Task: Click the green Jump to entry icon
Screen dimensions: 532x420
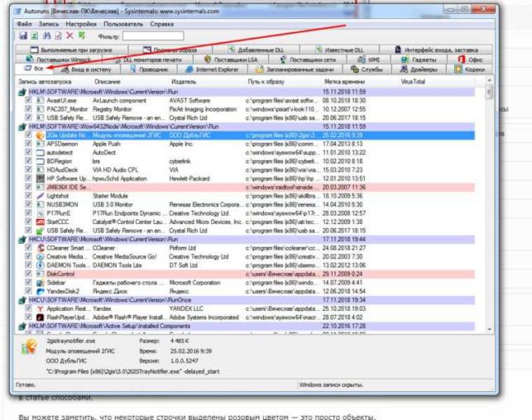Action: (82, 36)
